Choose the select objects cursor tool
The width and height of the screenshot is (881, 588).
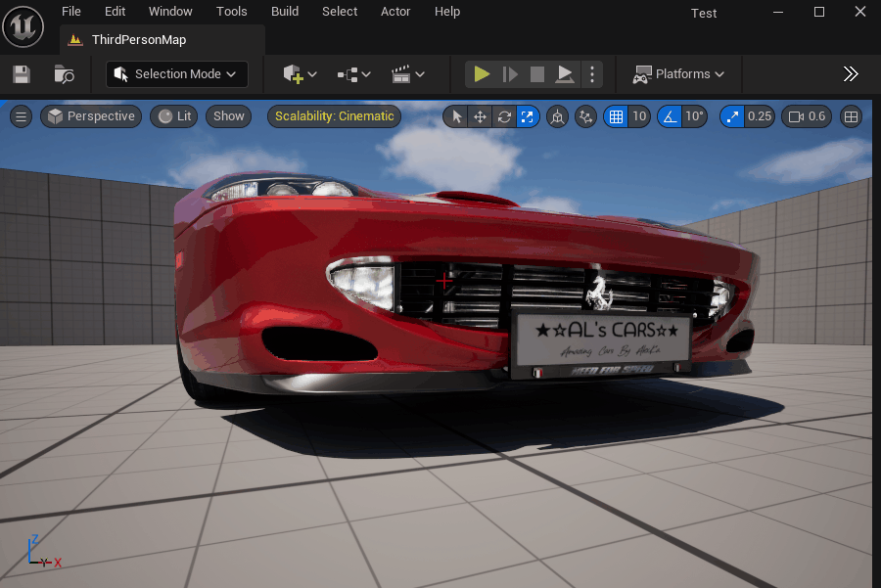point(456,116)
